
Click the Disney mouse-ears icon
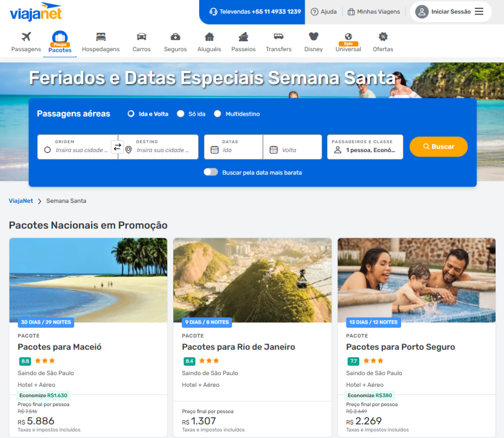tap(314, 37)
